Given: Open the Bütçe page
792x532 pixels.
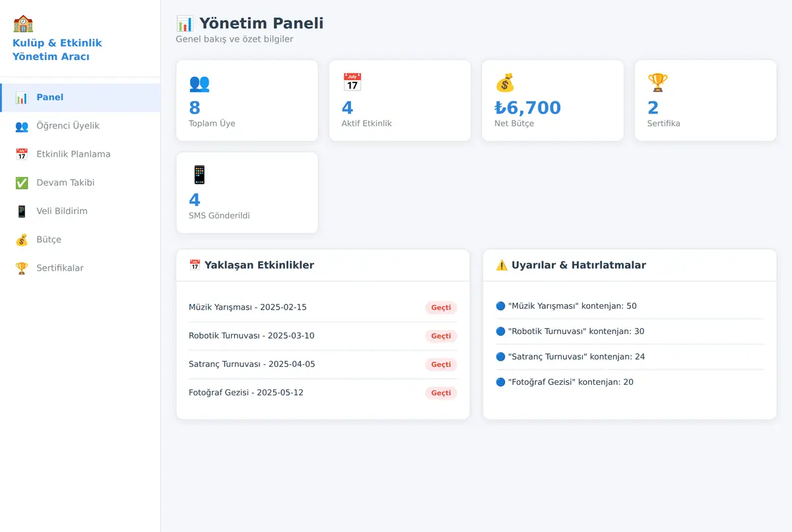Looking at the screenshot, I should point(80,240).
